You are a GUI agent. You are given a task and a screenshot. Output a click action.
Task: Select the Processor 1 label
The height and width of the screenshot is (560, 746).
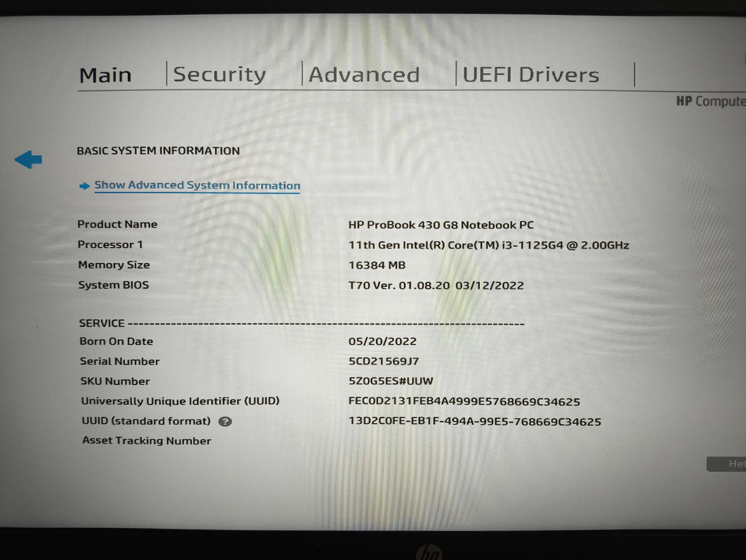coord(111,244)
